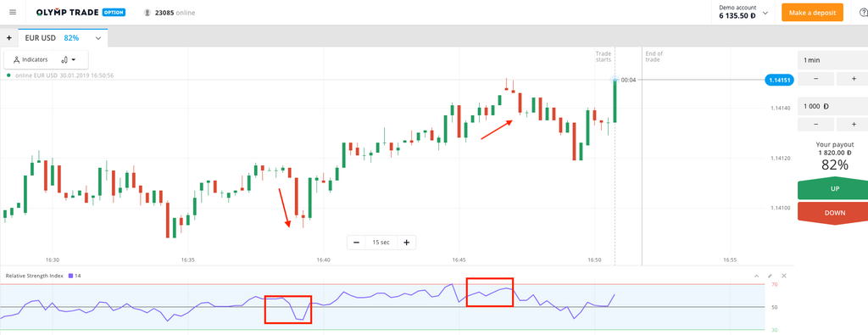Click the green UP trade button
The image size is (868, 335).
[832, 189]
